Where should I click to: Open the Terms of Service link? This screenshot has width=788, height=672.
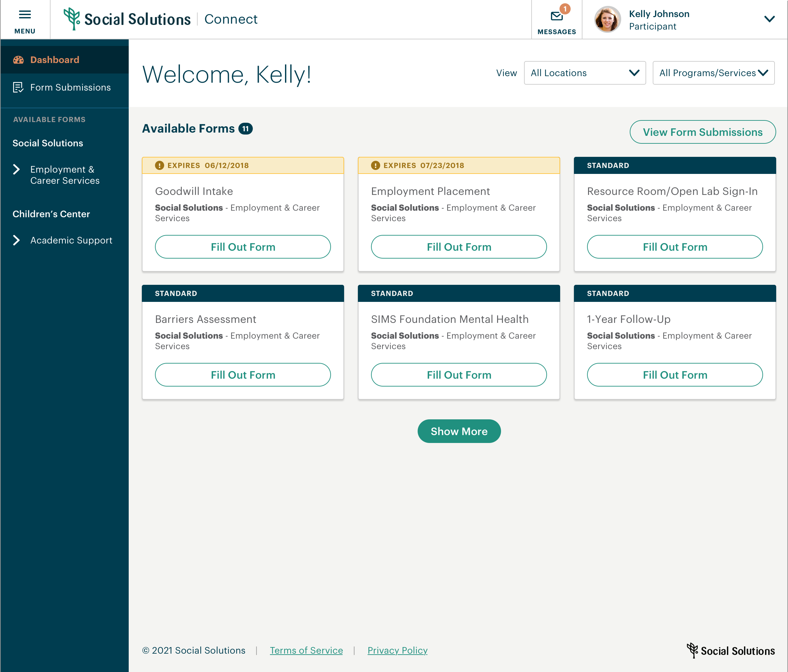[x=306, y=650]
